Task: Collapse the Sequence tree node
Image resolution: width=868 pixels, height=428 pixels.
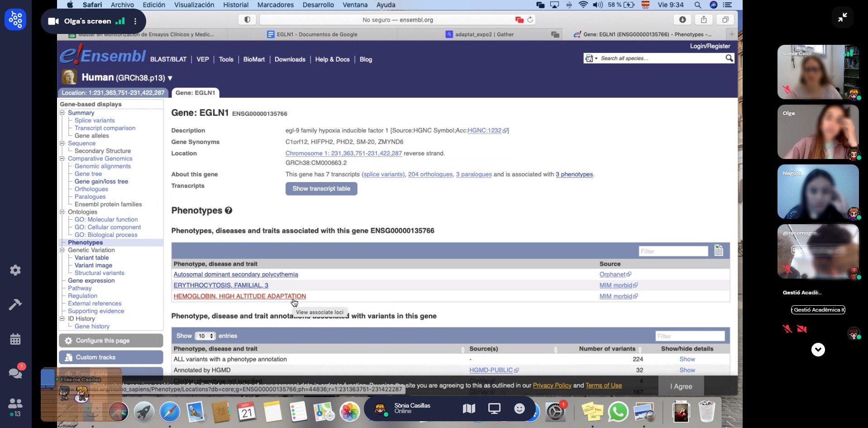Action: click(x=62, y=143)
